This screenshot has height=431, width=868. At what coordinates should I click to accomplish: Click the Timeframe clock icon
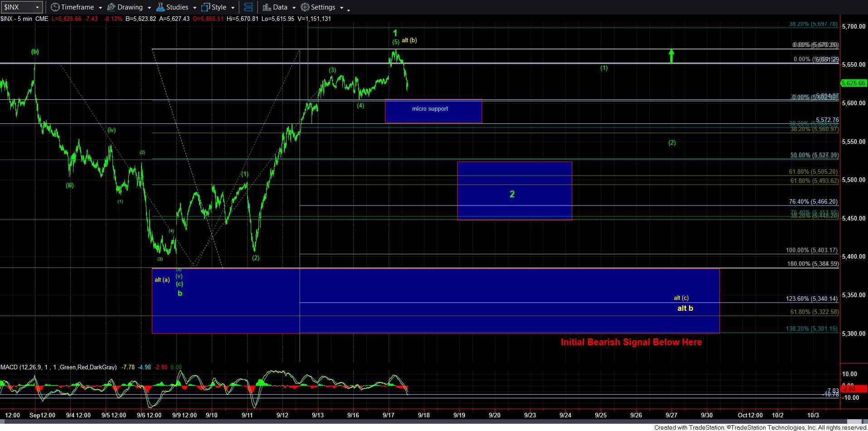pyautogui.click(x=55, y=7)
